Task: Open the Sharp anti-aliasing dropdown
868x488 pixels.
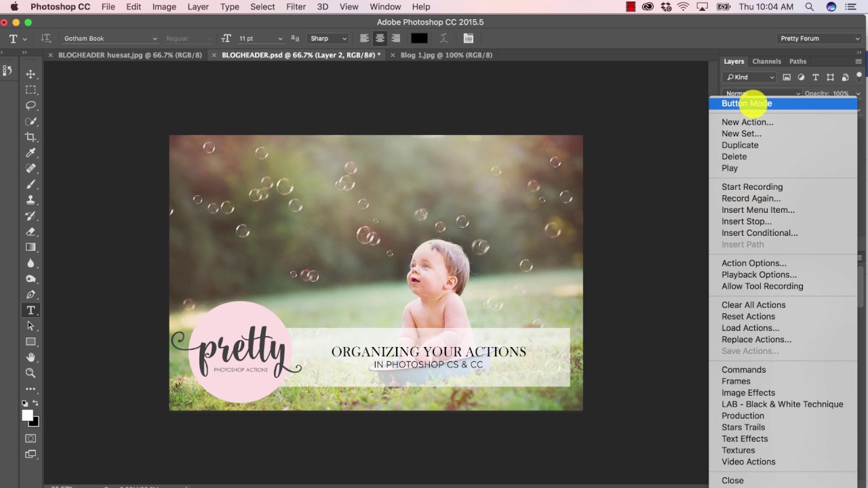Action: [329, 39]
